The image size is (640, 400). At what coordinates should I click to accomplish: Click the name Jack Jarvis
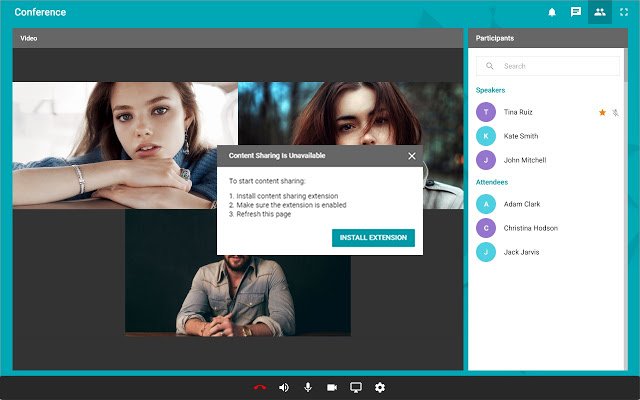pyautogui.click(x=521, y=252)
